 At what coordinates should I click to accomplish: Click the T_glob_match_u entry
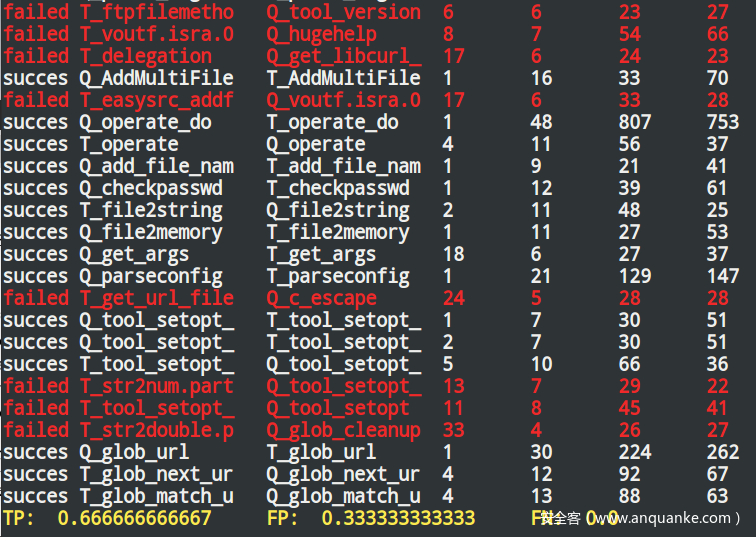coord(157,497)
